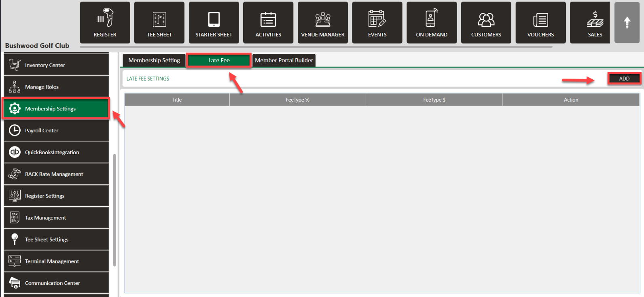644x297 pixels.
Task: Open the Member Portal Builder tab
Action: pos(284,60)
